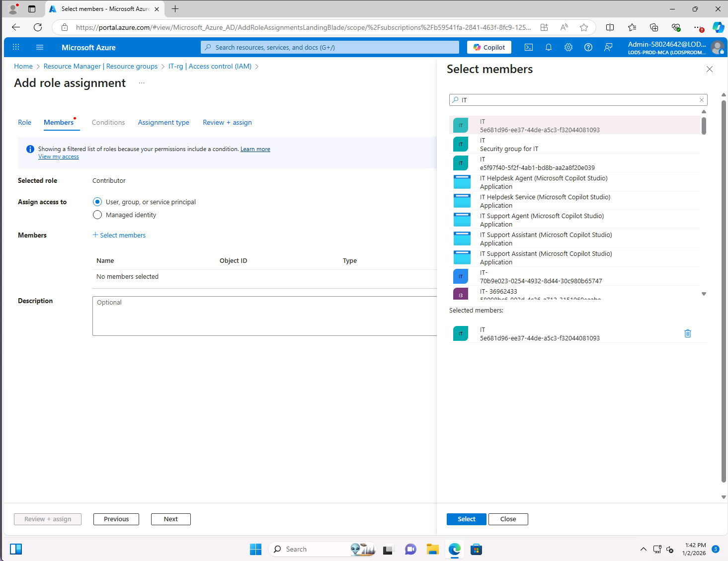Refresh the browser page
The image size is (728, 561).
point(38,27)
